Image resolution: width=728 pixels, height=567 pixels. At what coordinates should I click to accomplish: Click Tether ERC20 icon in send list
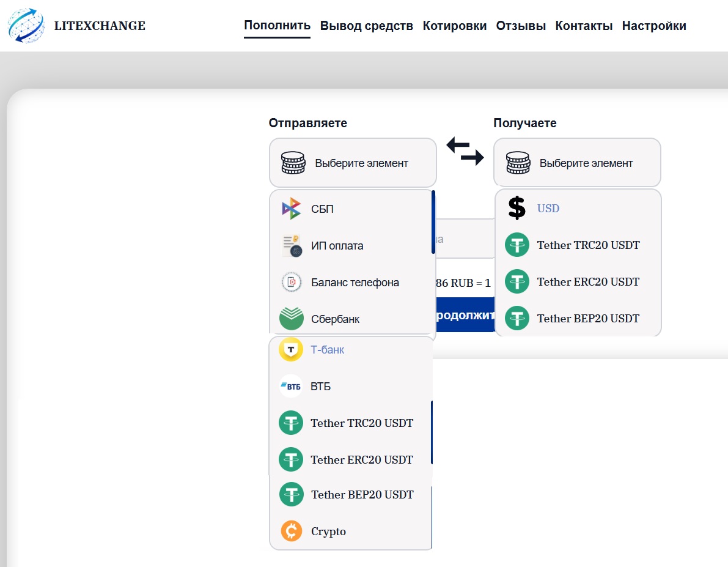click(x=291, y=459)
